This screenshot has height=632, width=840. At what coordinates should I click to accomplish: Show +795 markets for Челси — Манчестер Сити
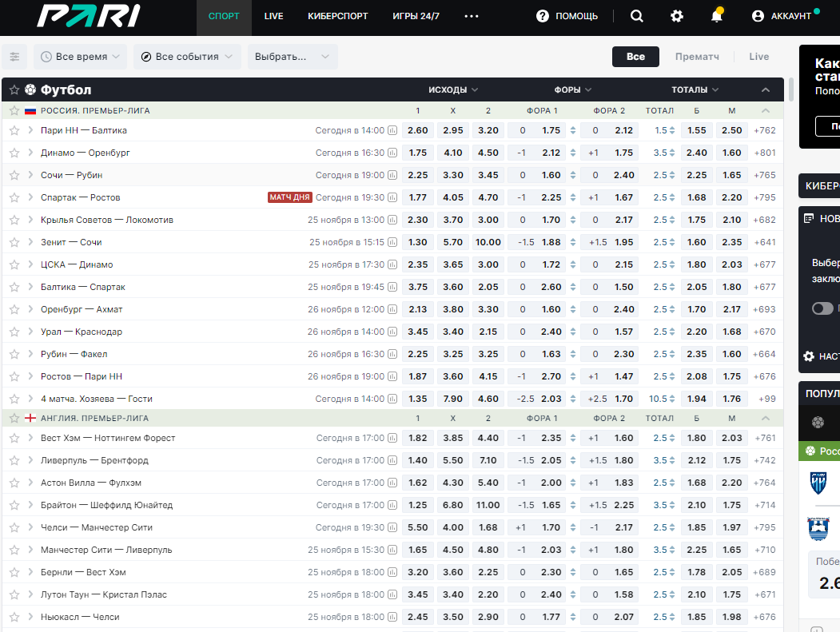tap(764, 527)
